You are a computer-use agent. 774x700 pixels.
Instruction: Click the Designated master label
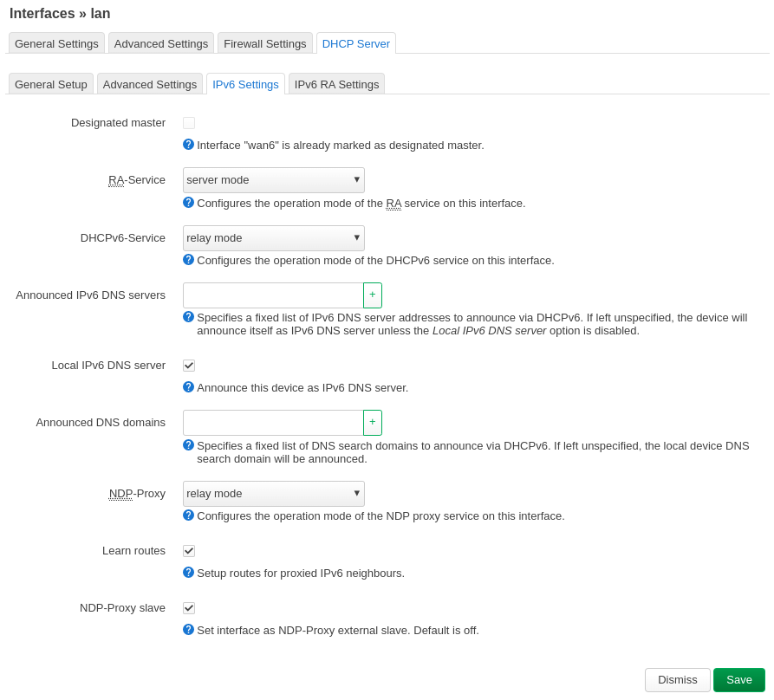[118, 123]
